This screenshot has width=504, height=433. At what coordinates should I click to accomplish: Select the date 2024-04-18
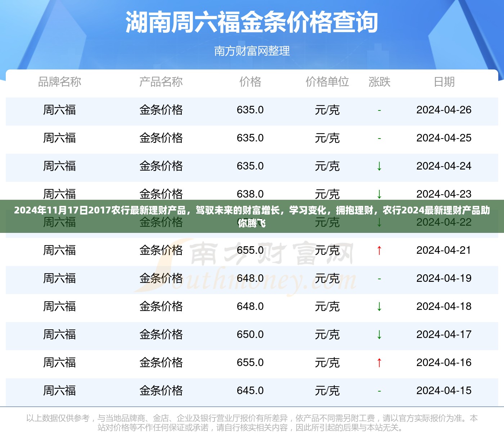point(444,306)
